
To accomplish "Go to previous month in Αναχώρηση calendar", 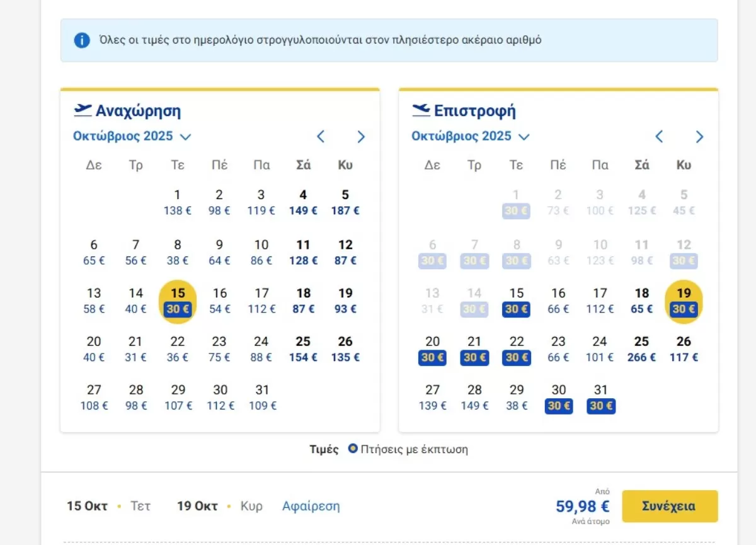I will [321, 137].
